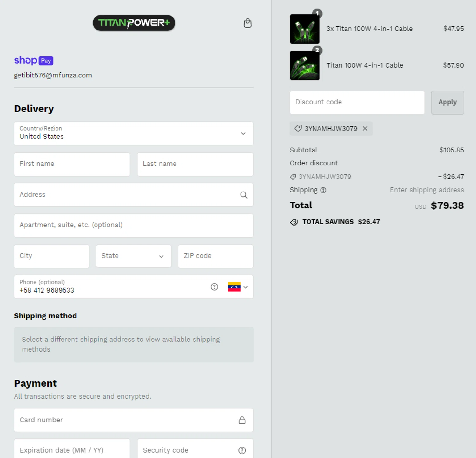Viewport: 476px width, 458px height.
Task: Click the TitanPower+ logo
Action: [x=134, y=23]
